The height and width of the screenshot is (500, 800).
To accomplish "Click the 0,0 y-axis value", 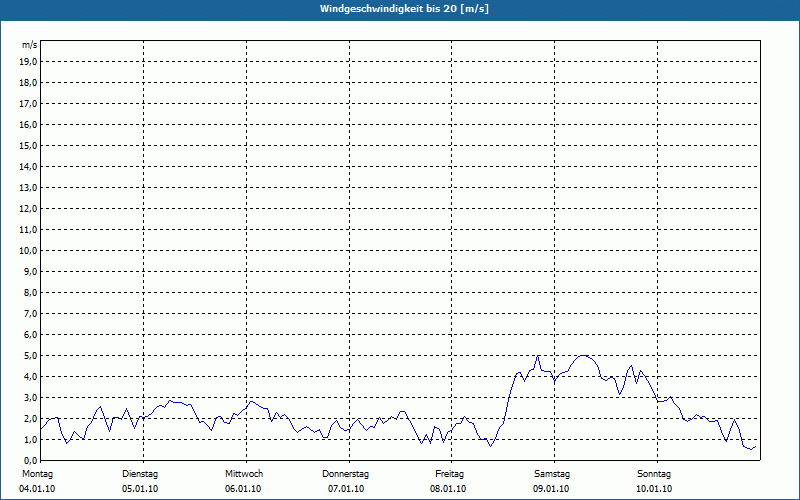I will point(31,460).
